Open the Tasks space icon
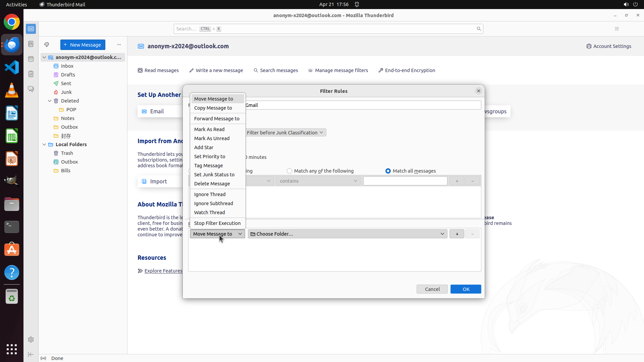 point(31,74)
